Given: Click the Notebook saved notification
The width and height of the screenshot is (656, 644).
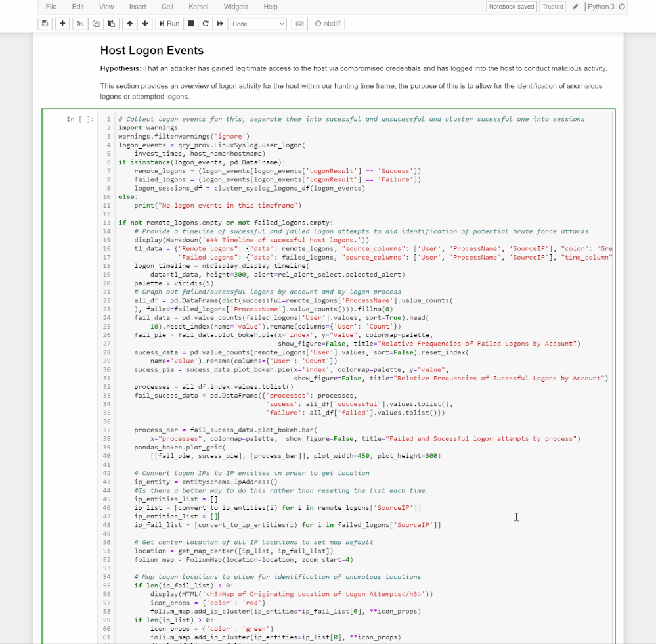Looking at the screenshot, I should [512, 7].
